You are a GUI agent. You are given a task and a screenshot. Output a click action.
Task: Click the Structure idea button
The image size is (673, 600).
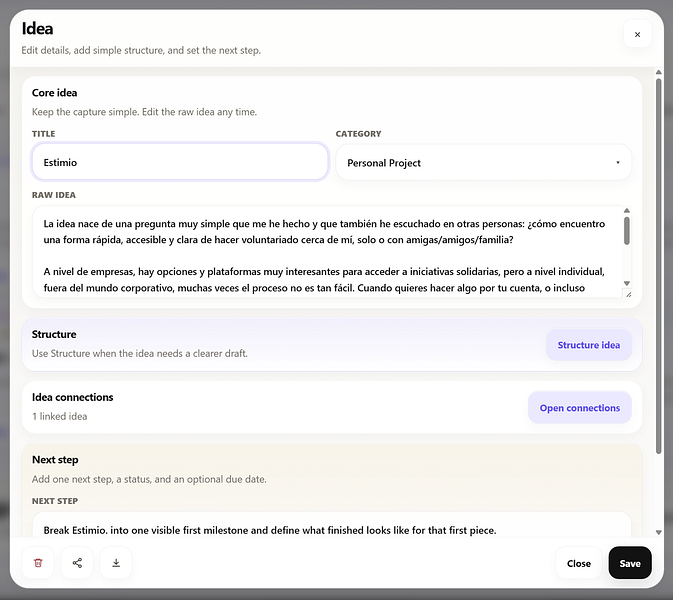(588, 345)
